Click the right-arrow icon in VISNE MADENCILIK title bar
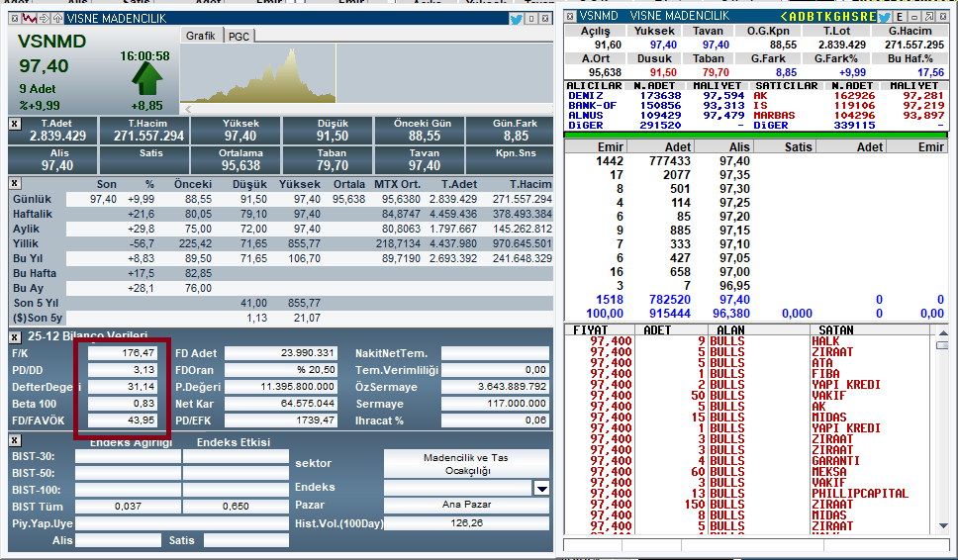 click(x=44, y=19)
